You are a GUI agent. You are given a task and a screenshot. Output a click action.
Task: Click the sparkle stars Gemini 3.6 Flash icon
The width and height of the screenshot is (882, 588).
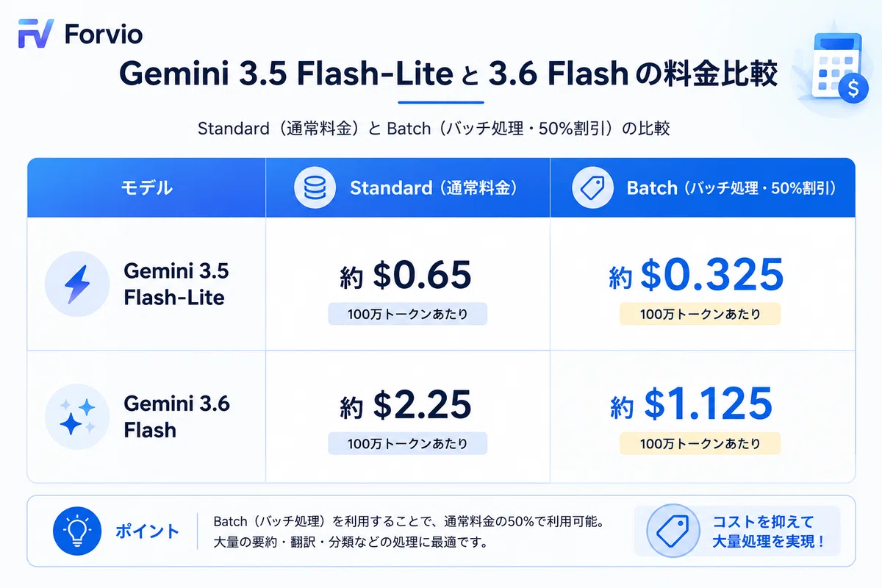pos(77,416)
